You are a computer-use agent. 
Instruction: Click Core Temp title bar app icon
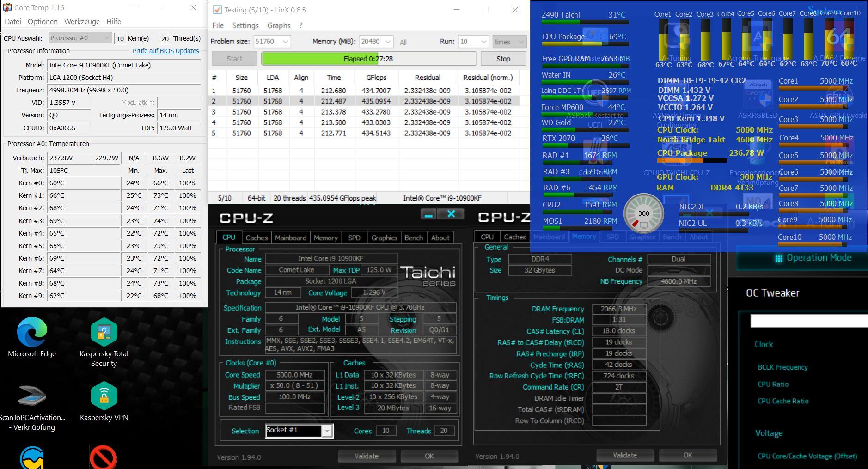click(7, 7)
